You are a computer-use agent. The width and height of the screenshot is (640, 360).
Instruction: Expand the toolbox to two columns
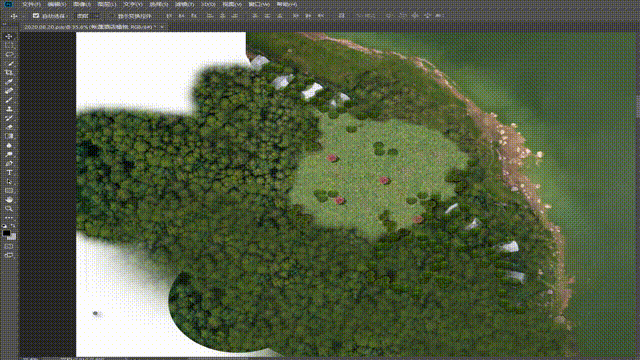4,24
